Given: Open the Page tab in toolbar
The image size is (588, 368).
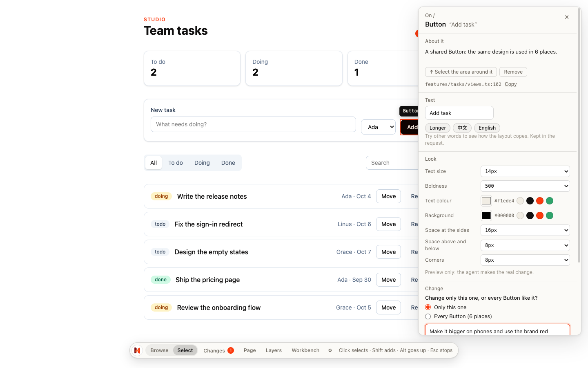Looking at the screenshot, I should pyautogui.click(x=250, y=350).
